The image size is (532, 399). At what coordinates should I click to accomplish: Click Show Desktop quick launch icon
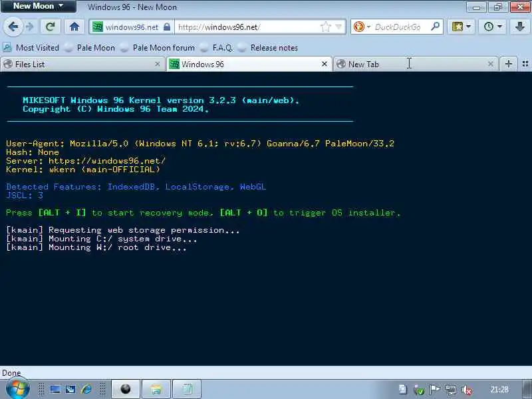(55, 389)
